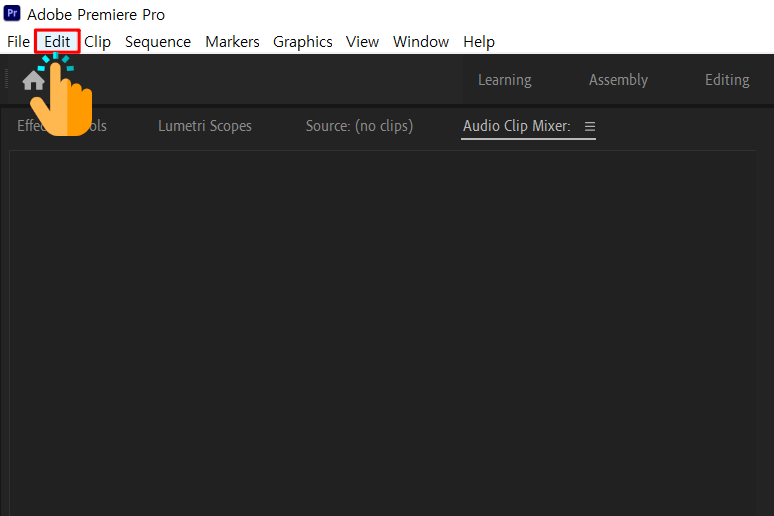Open the Sequence menu
Image resolution: width=774 pixels, height=516 pixels.
coord(158,42)
